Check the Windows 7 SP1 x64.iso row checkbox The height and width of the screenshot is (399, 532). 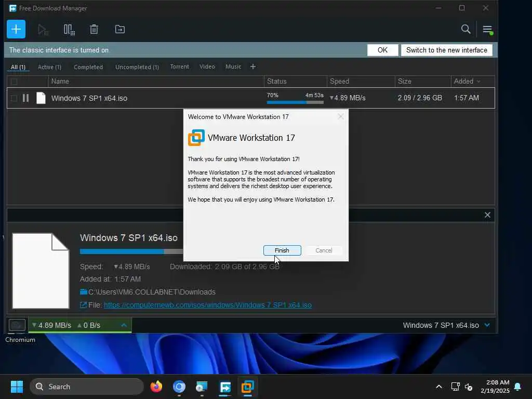[14, 98]
